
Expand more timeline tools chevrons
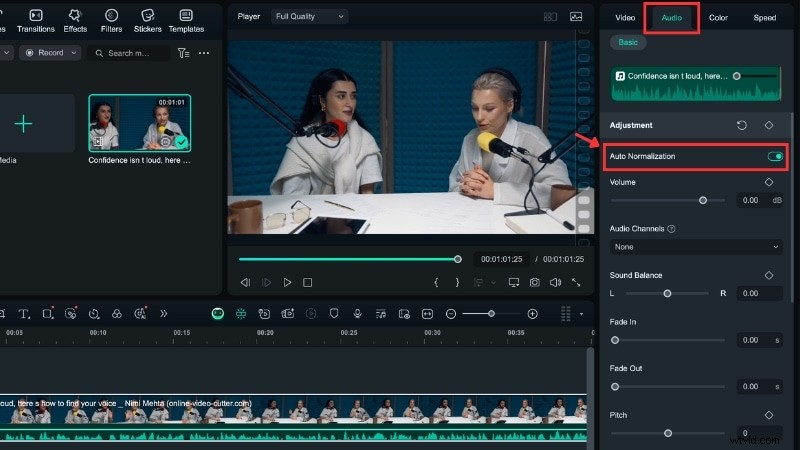(x=163, y=314)
